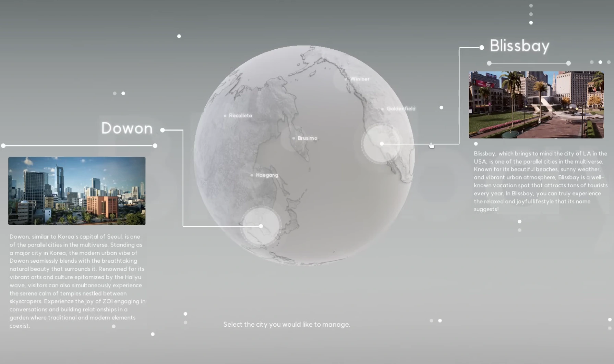Open the Blissbay plaza preview image
The width and height of the screenshot is (614, 364).
click(x=536, y=105)
